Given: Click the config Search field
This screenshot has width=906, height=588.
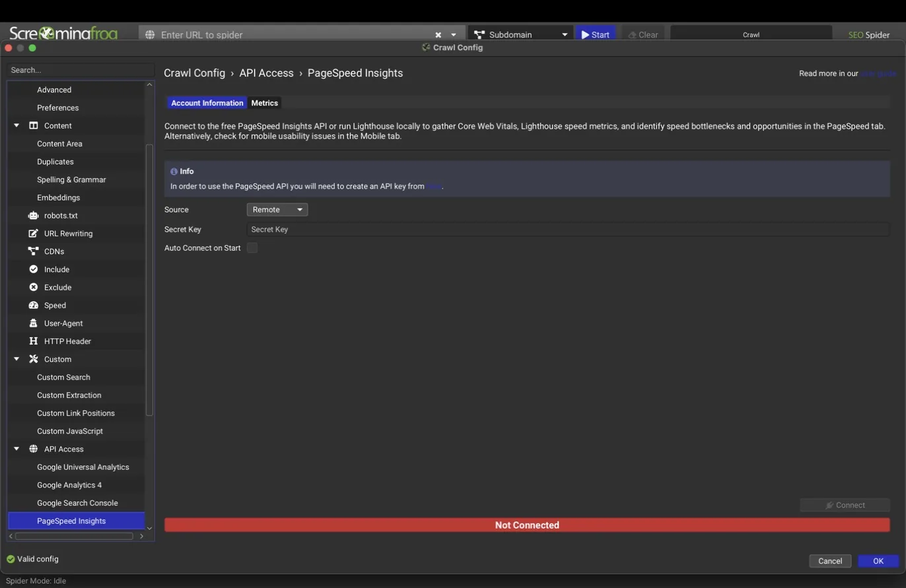Looking at the screenshot, I should pyautogui.click(x=81, y=70).
